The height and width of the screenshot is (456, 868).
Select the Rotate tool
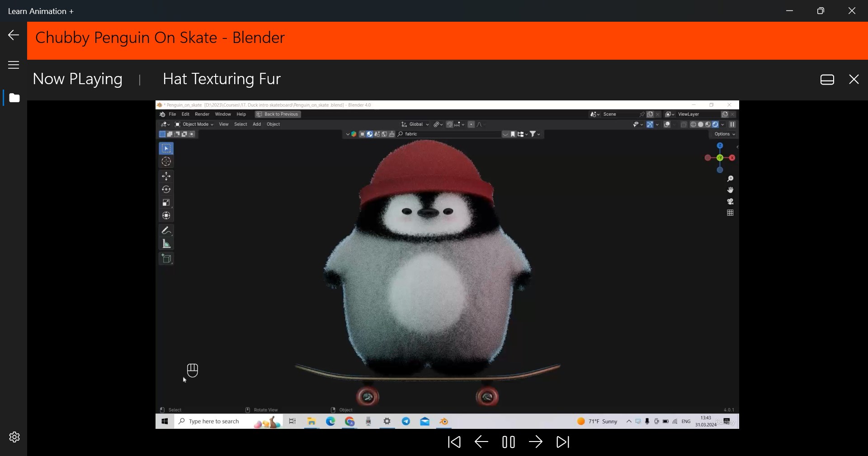pyautogui.click(x=166, y=189)
